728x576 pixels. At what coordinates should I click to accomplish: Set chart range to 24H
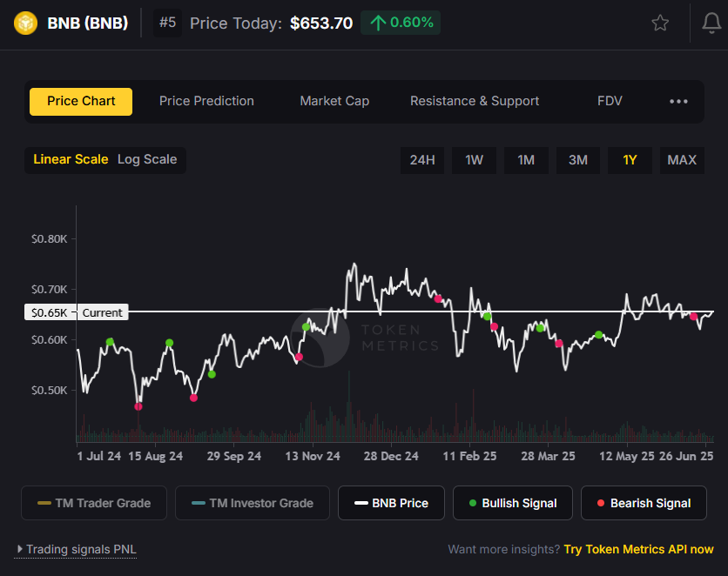(x=422, y=160)
